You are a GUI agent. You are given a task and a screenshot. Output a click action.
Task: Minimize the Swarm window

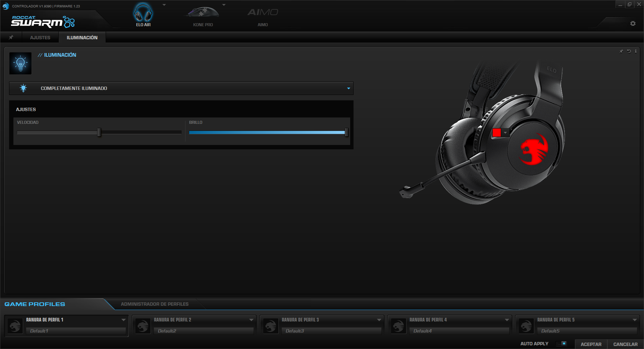click(620, 4)
